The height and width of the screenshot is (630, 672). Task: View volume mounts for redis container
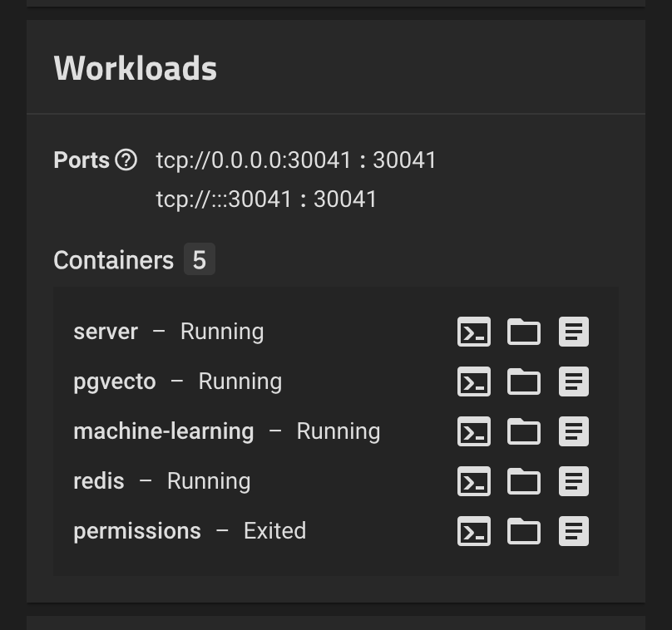524,481
